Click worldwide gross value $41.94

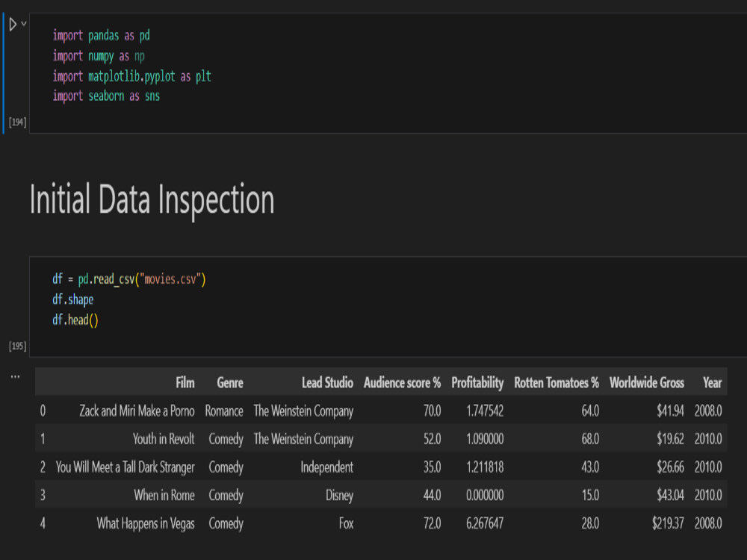tap(670, 411)
